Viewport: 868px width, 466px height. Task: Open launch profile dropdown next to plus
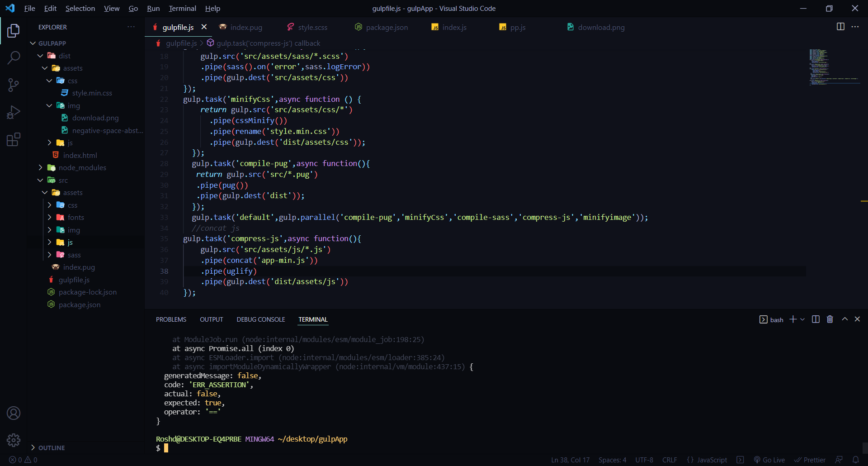(x=803, y=319)
